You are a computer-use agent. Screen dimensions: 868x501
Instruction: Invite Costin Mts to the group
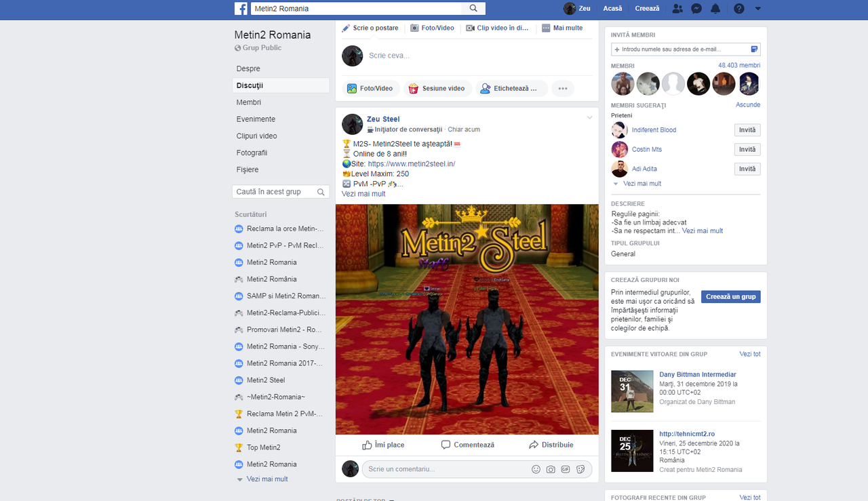pos(747,150)
